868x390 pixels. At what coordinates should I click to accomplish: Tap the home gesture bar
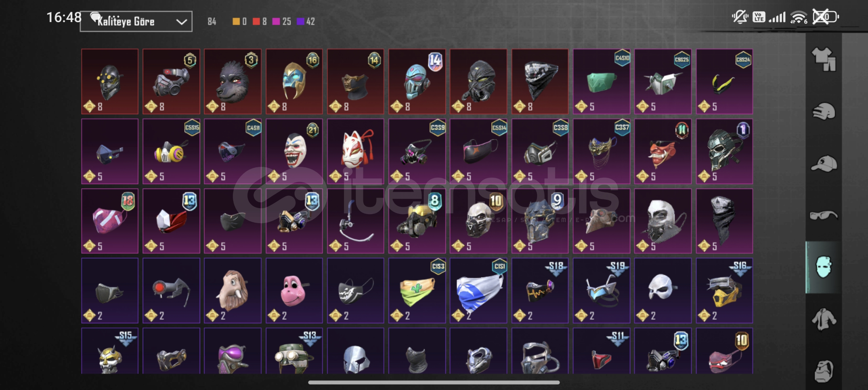click(x=434, y=382)
